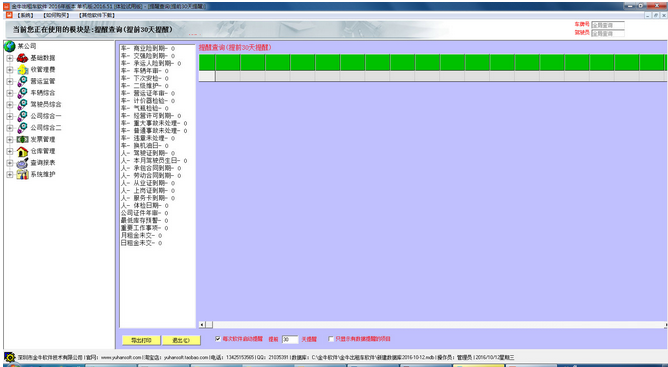The image size is (668, 367).
Task: Select the 车- 二级维护 list entry
Action: pos(145,86)
